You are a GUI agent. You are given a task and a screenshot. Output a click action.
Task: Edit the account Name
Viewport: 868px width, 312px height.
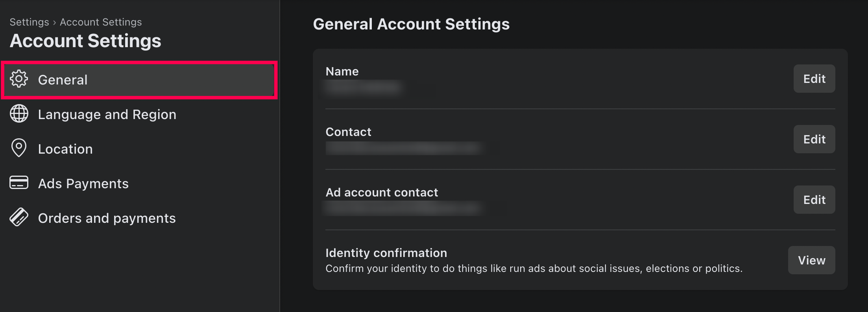click(x=814, y=79)
